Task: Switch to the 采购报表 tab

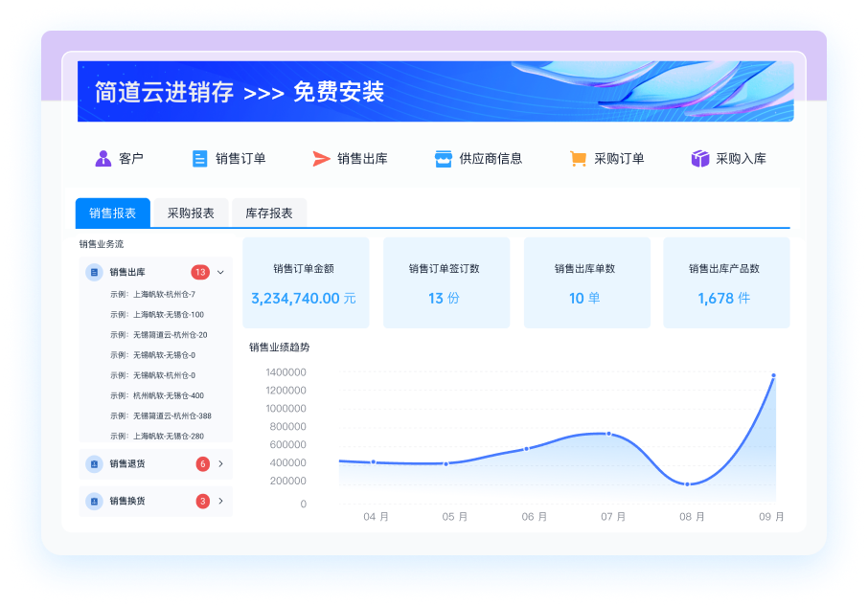Action: coord(191,213)
